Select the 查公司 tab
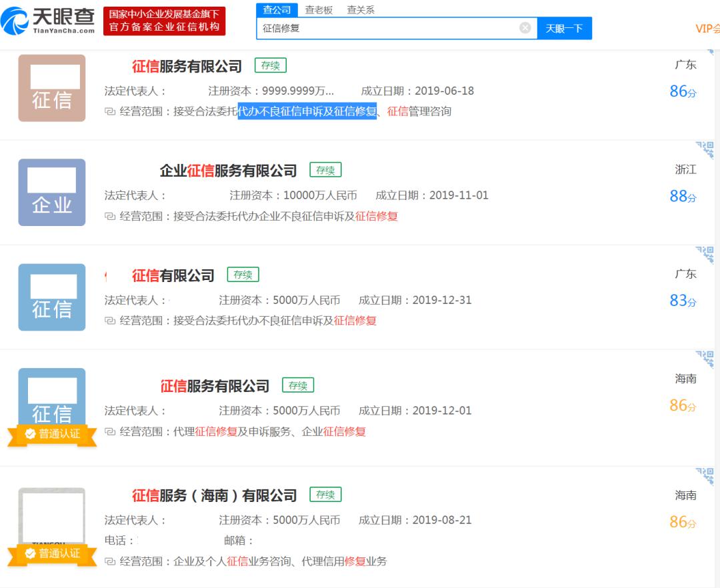Viewport: 720px width, 588px height. 277,9
